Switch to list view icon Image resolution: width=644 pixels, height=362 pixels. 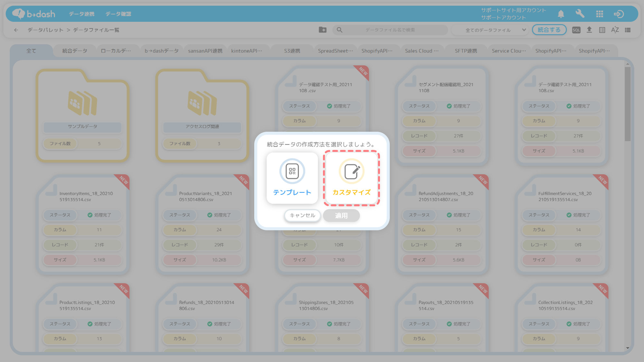click(628, 30)
